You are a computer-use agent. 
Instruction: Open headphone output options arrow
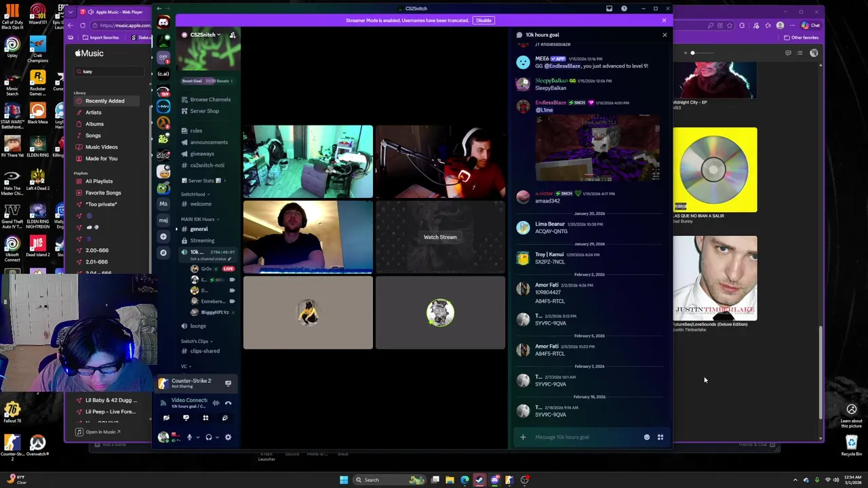[218, 437]
